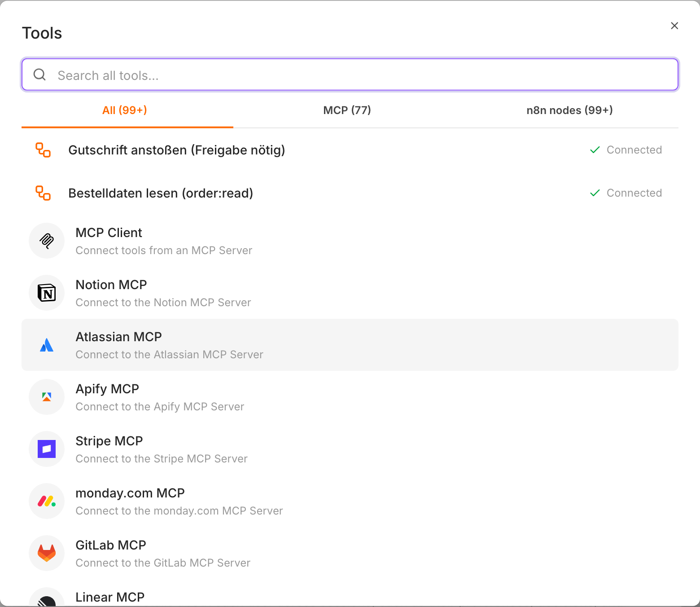Click the green checkmark for Gutschrift anstoßen

click(595, 150)
